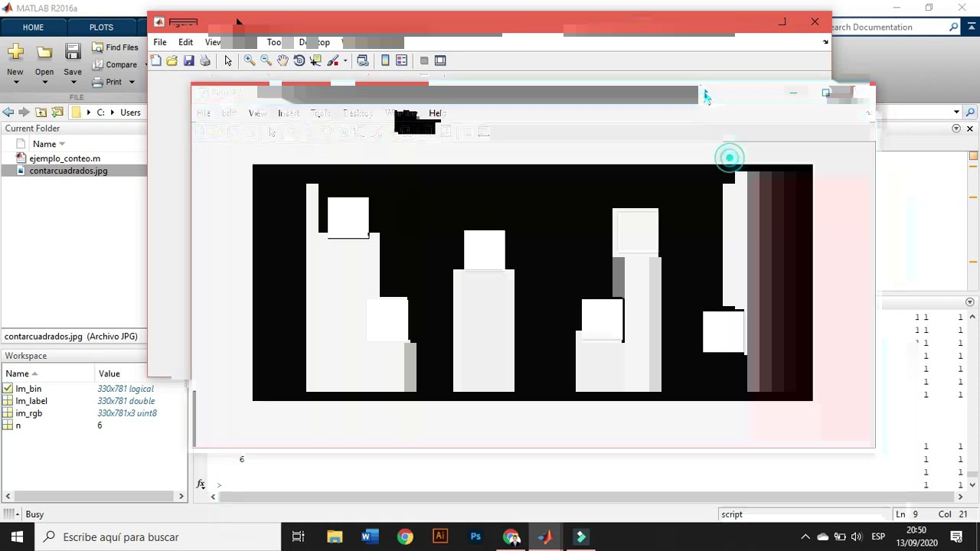
Task: Open Edit menu in figure window
Action: click(x=186, y=42)
